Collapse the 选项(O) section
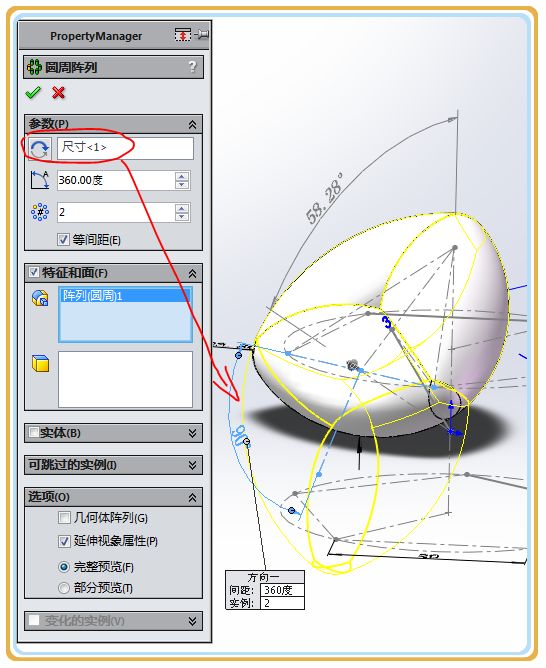This screenshot has height=668, width=546. click(193, 497)
